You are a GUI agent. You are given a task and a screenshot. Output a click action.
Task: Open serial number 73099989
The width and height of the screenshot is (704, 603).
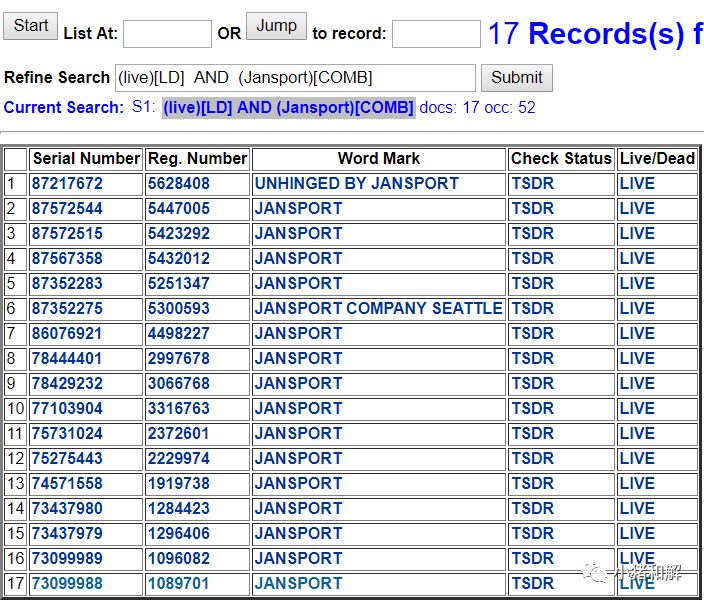tap(67, 559)
